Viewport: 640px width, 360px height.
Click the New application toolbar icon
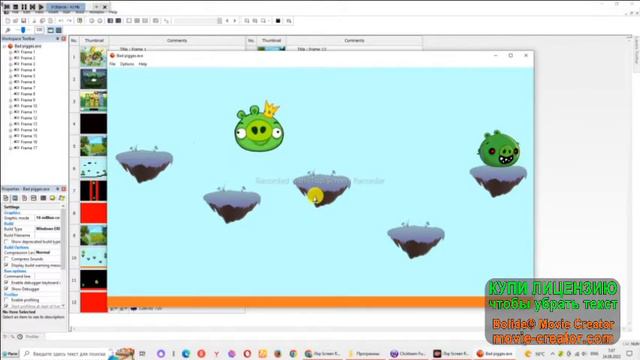tap(8, 21)
